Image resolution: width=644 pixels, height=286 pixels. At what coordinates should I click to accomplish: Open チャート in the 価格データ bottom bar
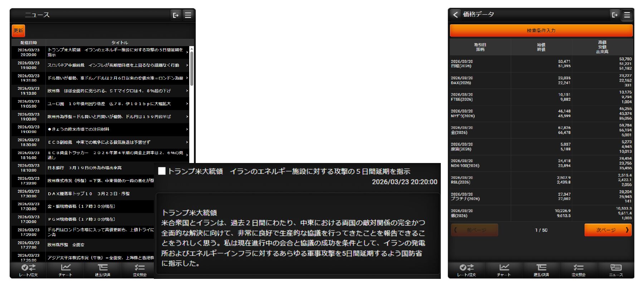(504, 270)
